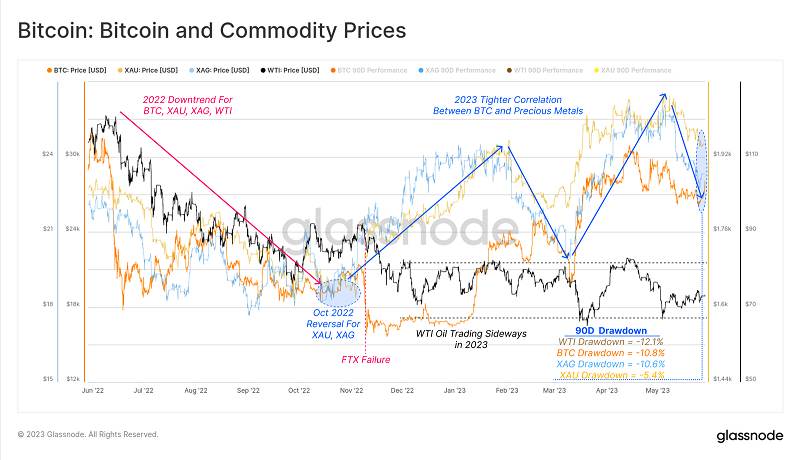Screen dimensions: 800x460
Task: Click the Oct 2022 Reversal shaded ellipse
Action: (338, 293)
